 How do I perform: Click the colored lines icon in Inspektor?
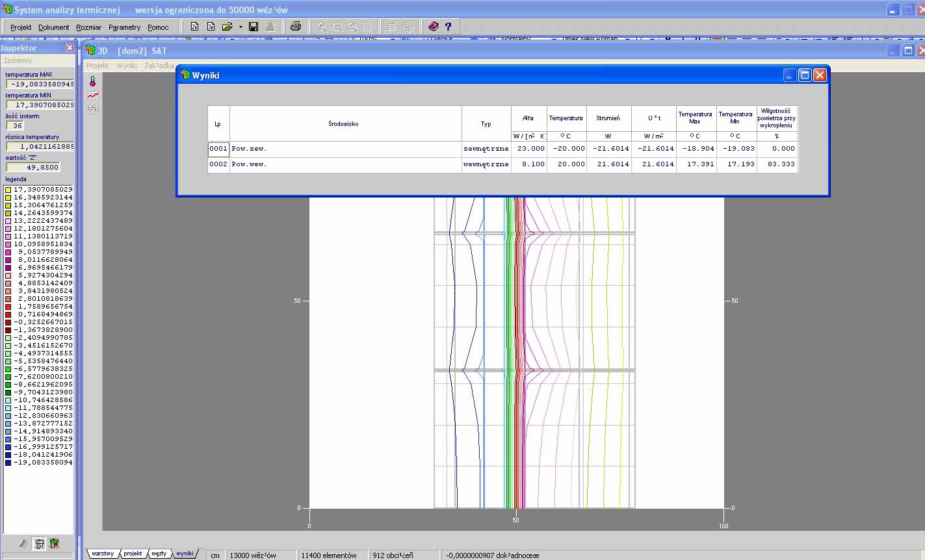22,544
